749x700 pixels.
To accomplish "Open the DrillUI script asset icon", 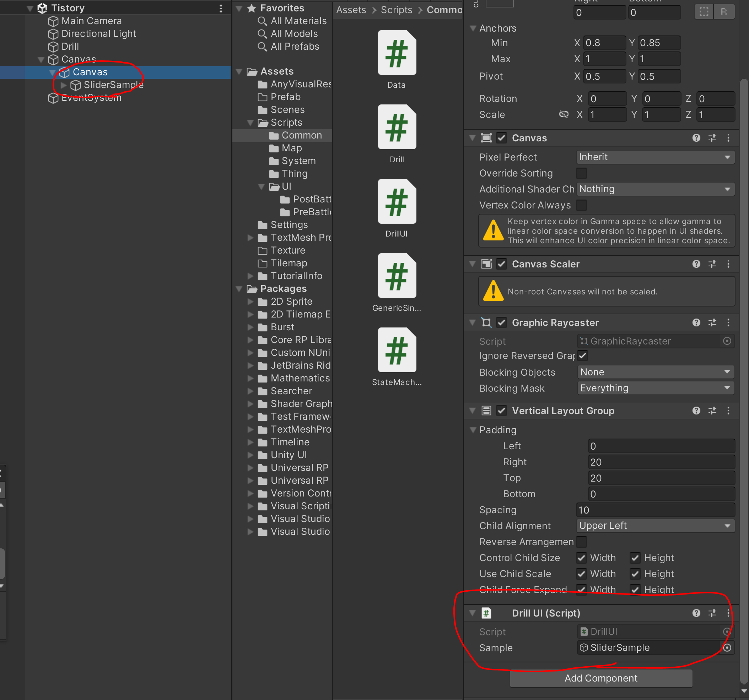I will tap(397, 201).
